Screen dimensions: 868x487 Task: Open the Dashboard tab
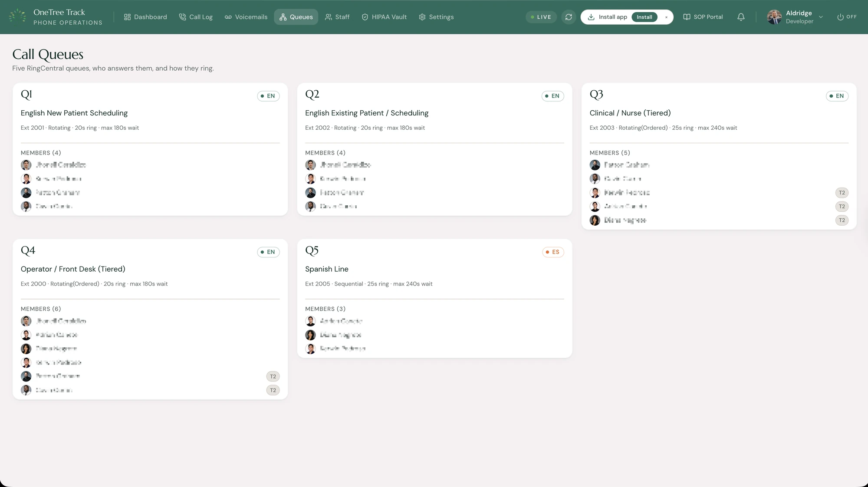pos(145,17)
